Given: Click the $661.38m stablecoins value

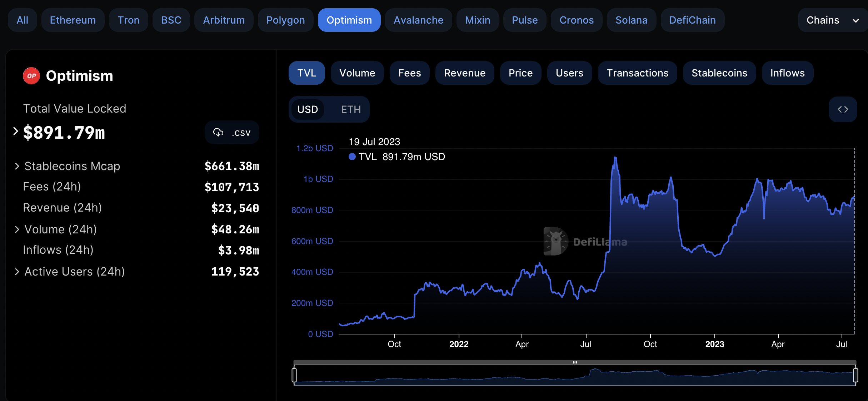Looking at the screenshot, I should pos(232,166).
